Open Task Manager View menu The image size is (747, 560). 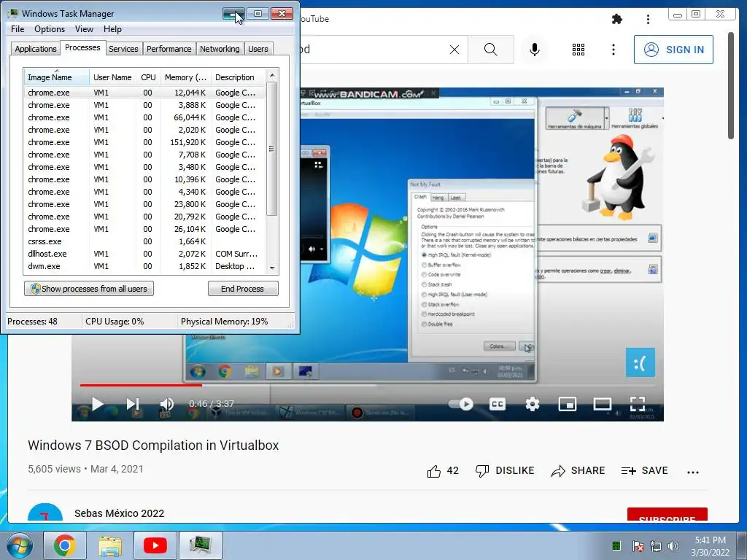pyautogui.click(x=84, y=29)
